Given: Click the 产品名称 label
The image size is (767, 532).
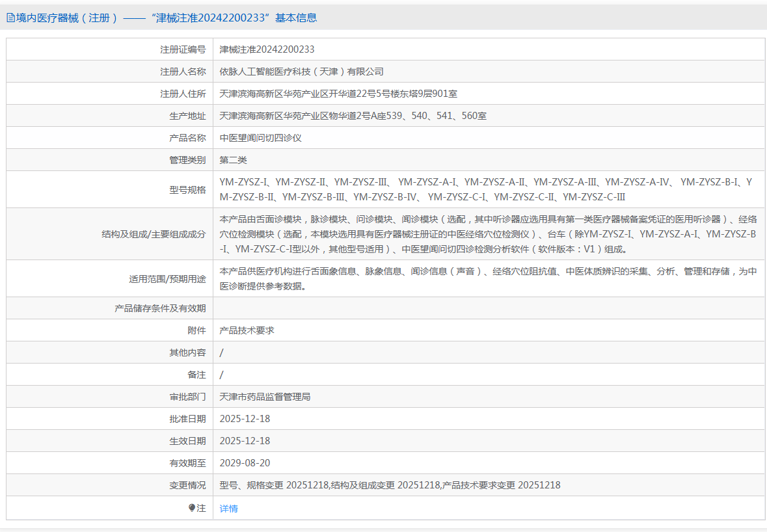Looking at the screenshot, I should [187, 138].
